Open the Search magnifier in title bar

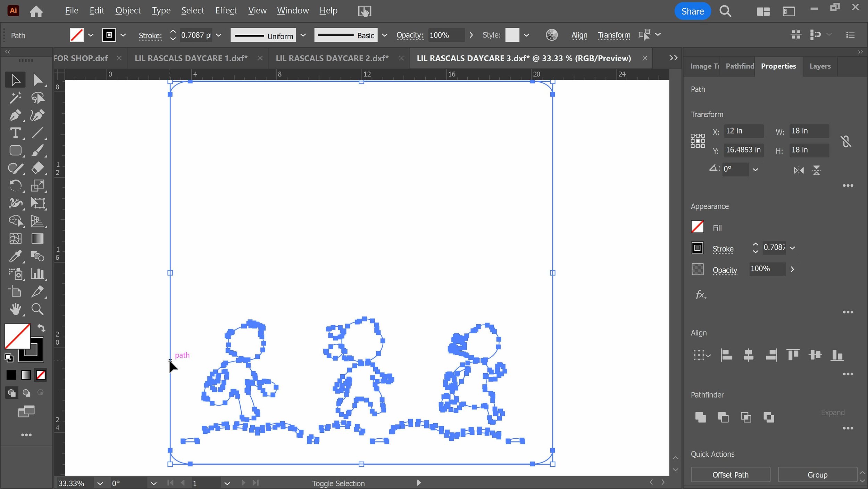coord(725,11)
